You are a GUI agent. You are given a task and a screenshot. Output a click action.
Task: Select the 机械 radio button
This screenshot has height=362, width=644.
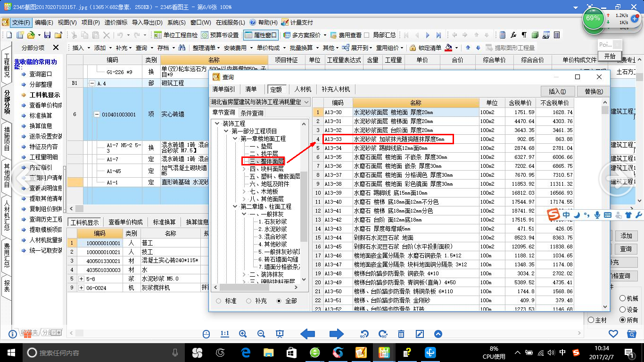point(622,298)
